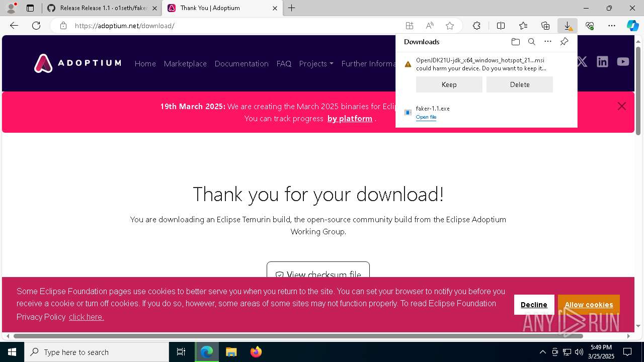
Task: Click the horizontal page scrollbar
Action: (x=298, y=336)
